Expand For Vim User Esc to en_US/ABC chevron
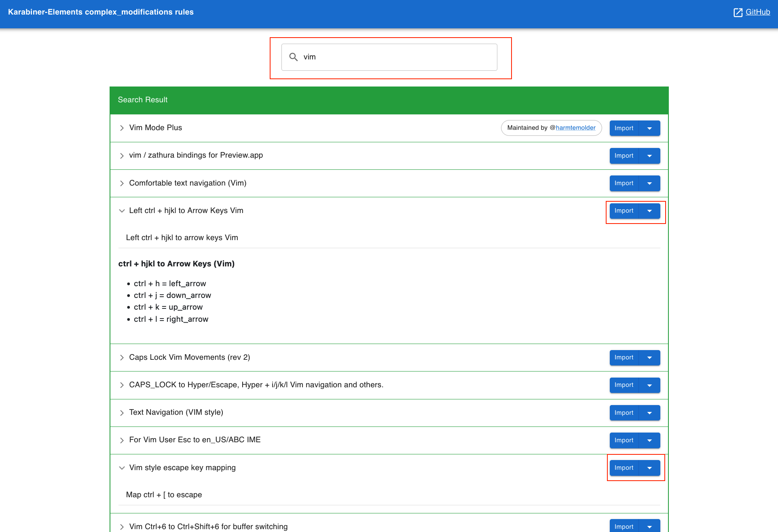This screenshot has width=778, height=532. coord(122,440)
